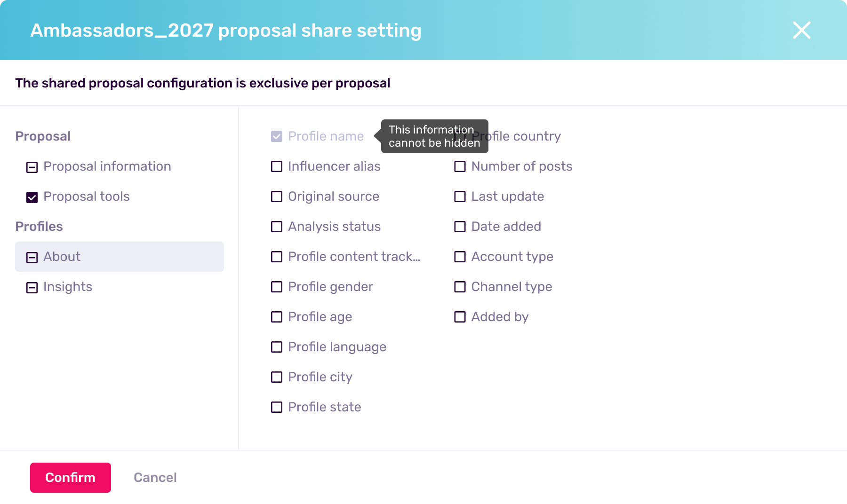Enable the Account type checkbox
Screen dimensions: 847x504
point(460,257)
